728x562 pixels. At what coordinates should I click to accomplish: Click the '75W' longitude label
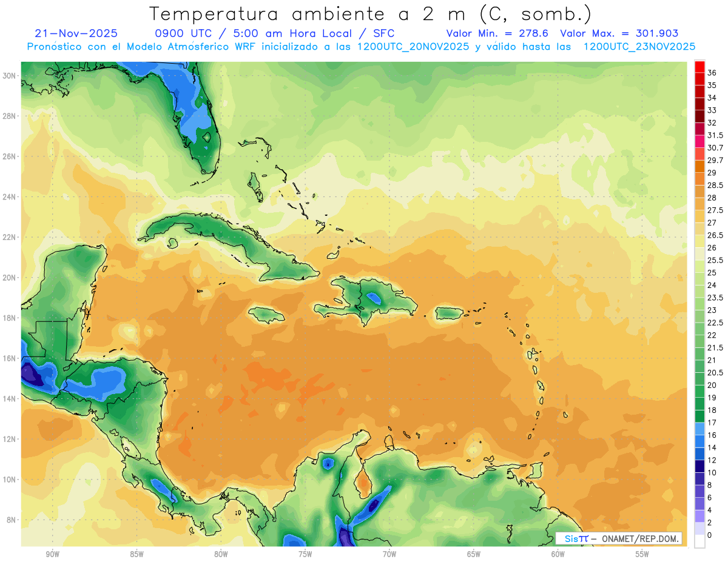tap(305, 554)
